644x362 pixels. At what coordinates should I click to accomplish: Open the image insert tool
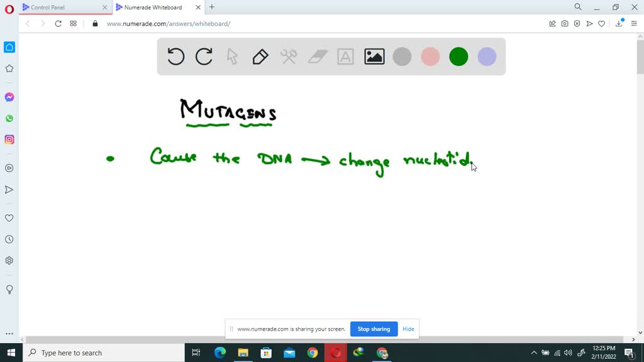tap(374, 57)
